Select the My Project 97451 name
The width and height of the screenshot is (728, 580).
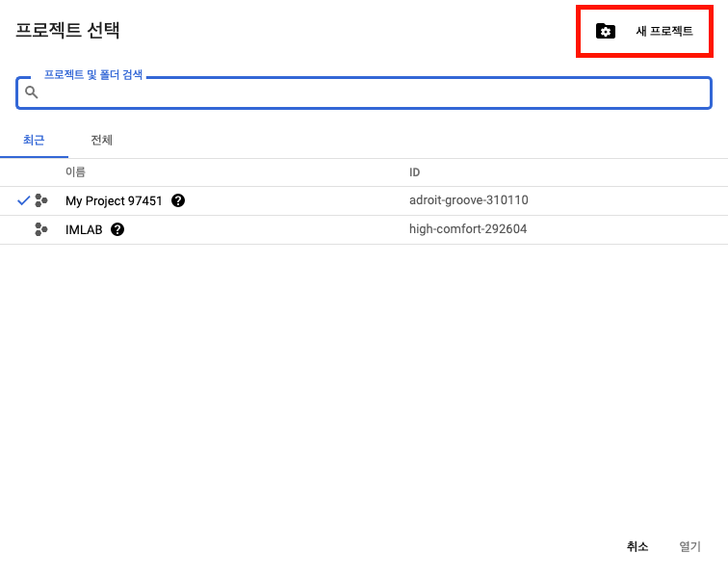pos(114,201)
